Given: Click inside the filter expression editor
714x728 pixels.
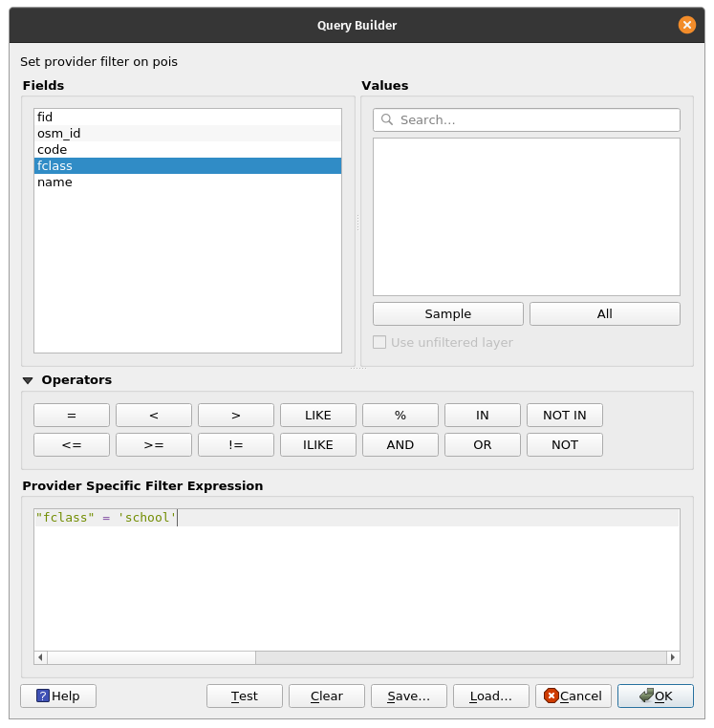Looking at the screenshot, I should coord(357,580).
